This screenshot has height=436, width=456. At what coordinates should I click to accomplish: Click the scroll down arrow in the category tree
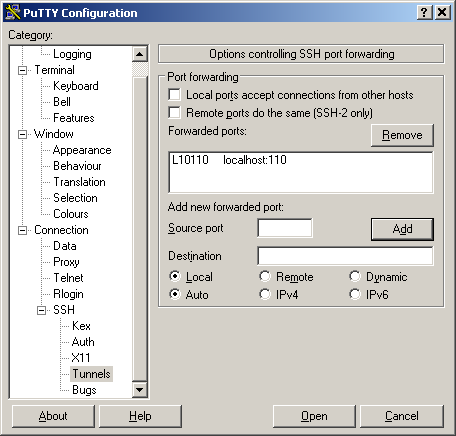click(140, 389)
